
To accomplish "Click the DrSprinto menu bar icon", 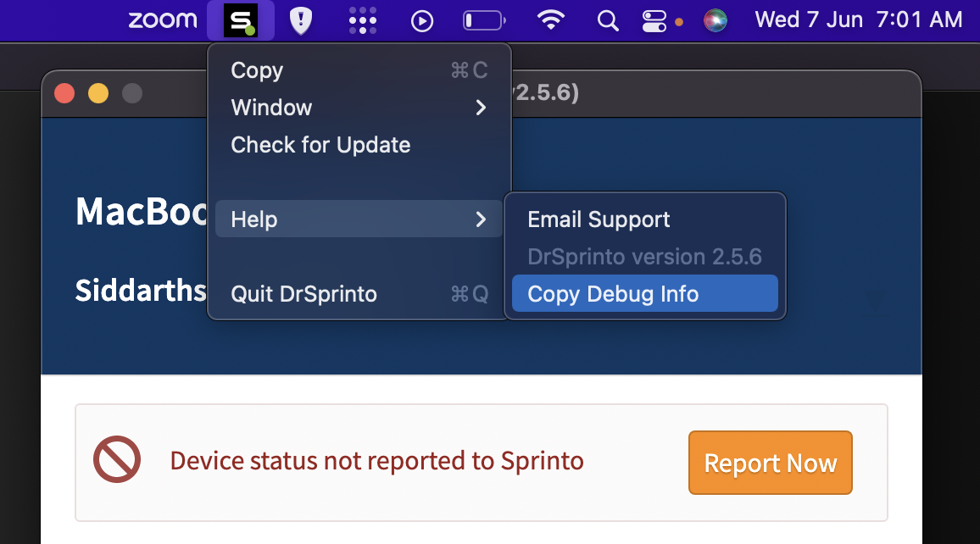I will (241, 20).
